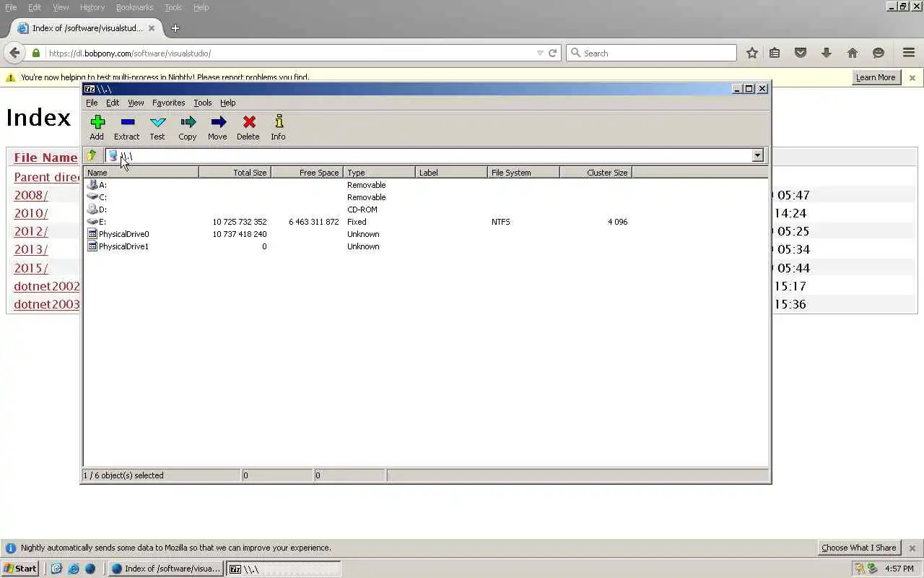Screen dimensions: 924x578
Task: Open the 7-Zip Edit menu
Action: click(x=113, y=103)
